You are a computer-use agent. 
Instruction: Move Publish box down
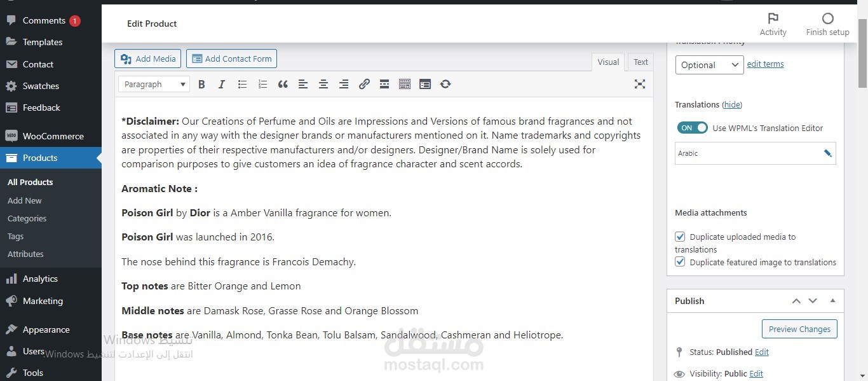point(813,301)
